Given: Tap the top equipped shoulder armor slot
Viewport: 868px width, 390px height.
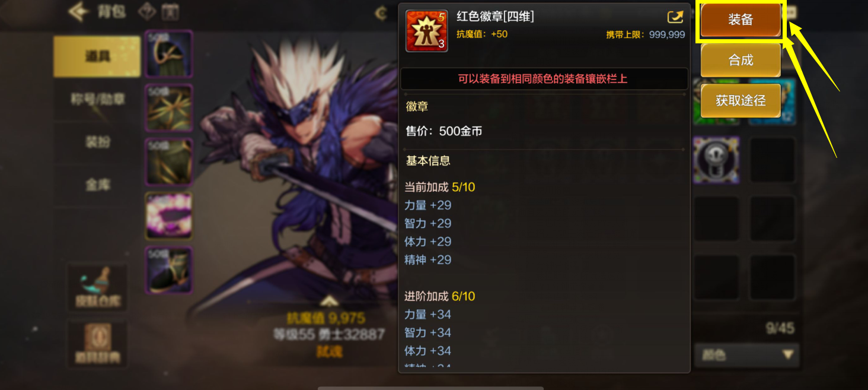Looking at the screenshot, I should point(169,54).
